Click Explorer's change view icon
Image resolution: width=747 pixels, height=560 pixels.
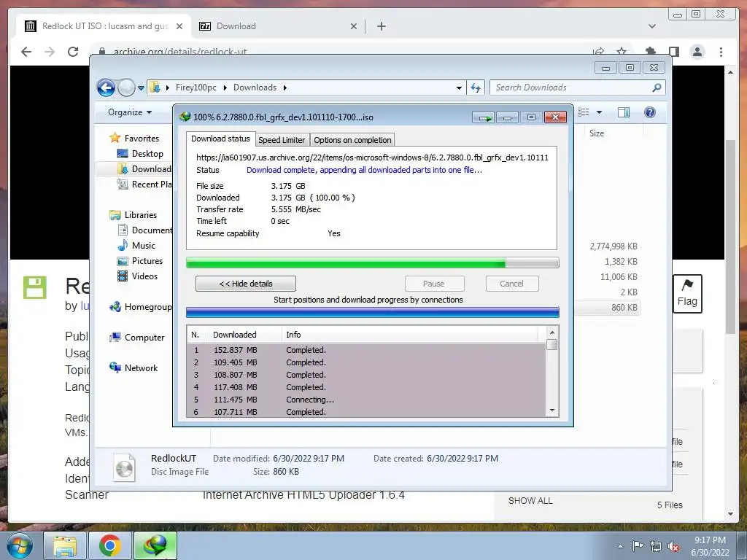click(584, 112)
